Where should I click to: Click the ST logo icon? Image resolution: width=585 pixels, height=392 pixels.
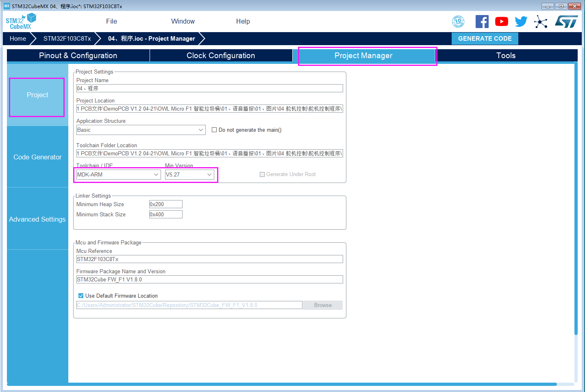pyautogui.click(x=566, y=22)
